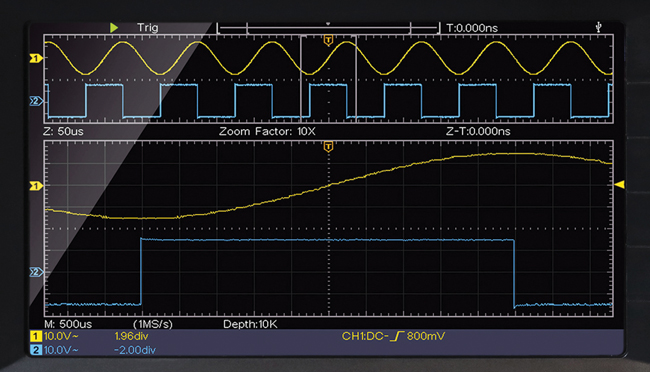Select the CH2 ground marker in overview window
650x372 pixels.
(36, 101)
